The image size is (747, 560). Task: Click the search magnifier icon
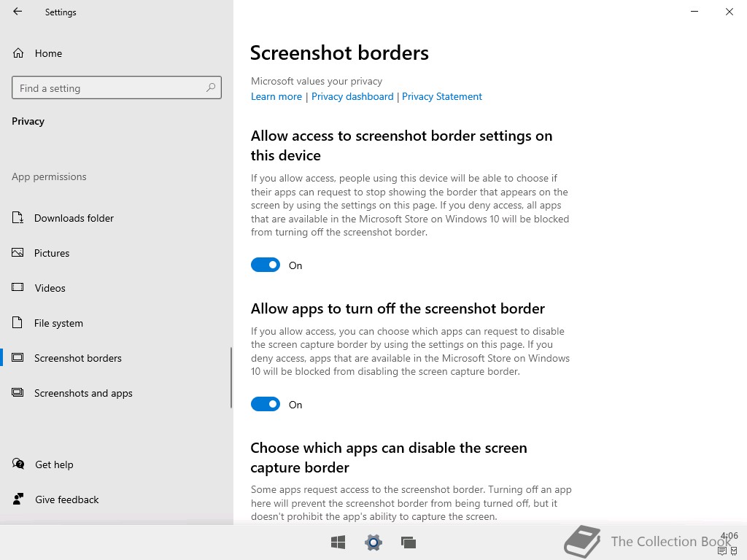click(x=211, y=87)
